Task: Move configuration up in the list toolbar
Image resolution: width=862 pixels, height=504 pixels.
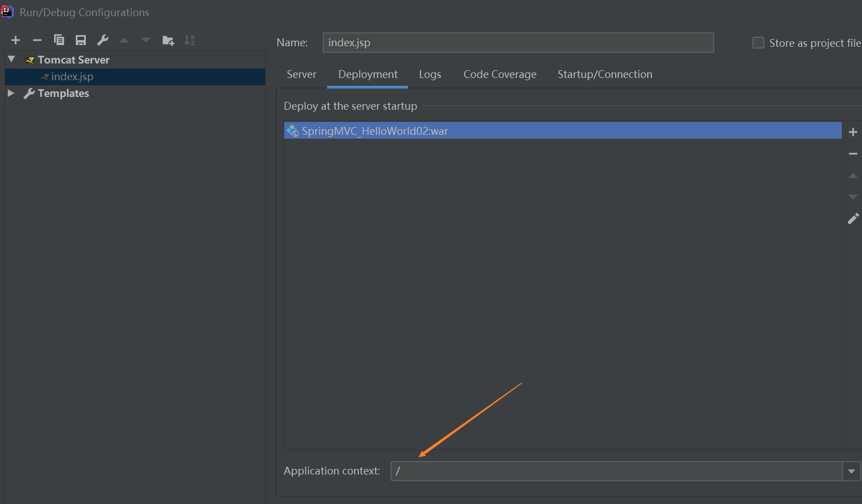Action: coord(124,40)
